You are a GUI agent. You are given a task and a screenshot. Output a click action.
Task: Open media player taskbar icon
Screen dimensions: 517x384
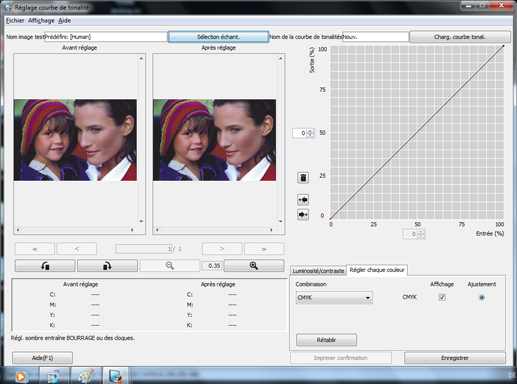21,376
